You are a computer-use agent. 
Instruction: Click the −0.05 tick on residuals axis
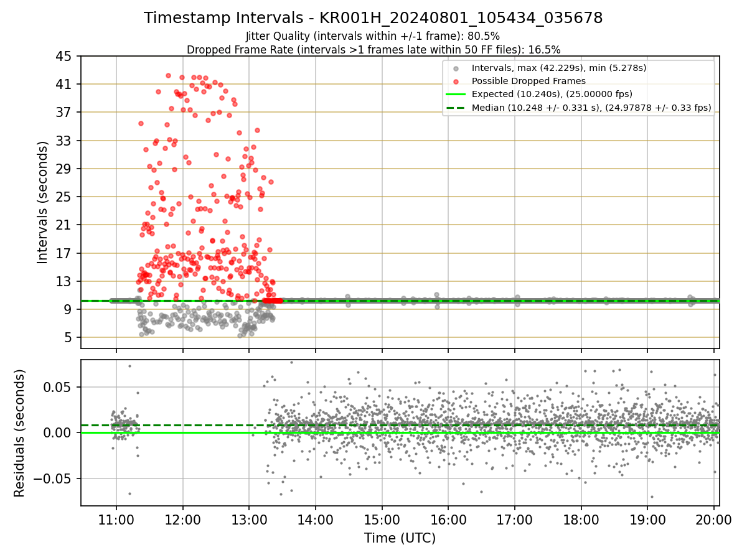(x=54, y=478)
